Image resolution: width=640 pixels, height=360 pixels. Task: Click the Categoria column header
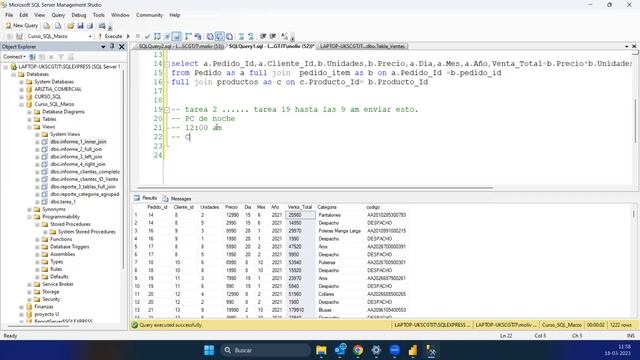327,207
